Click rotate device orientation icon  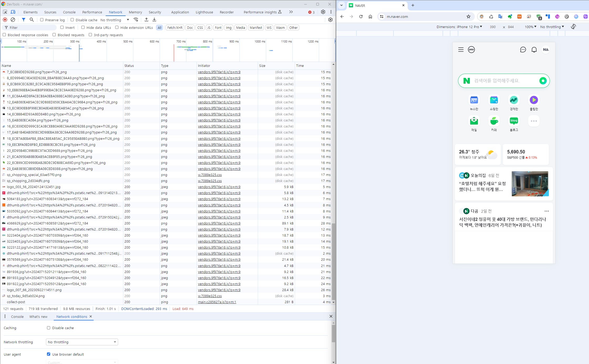point(573,27)
